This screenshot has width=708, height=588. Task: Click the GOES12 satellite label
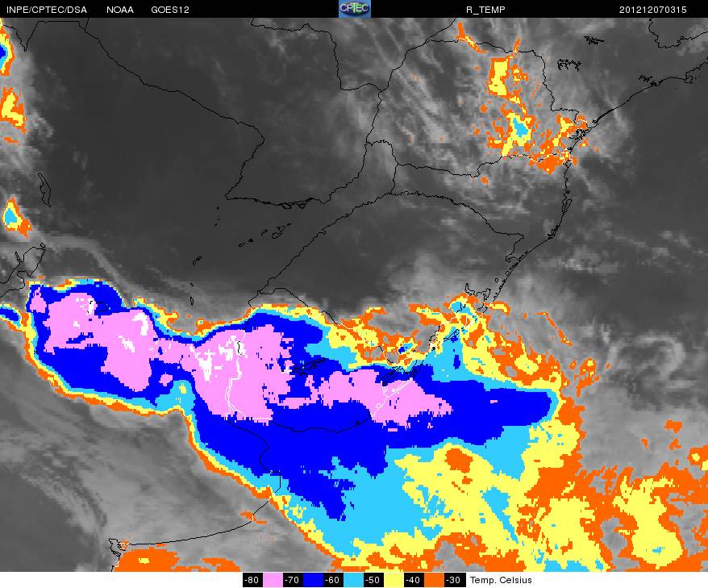(170, 10)
